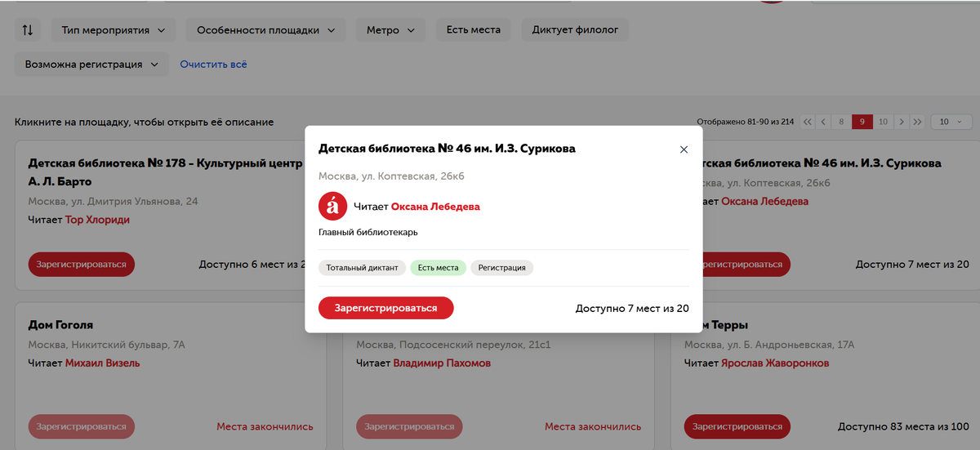980x450 pixels.
Task: Click disabled Зарегистрироваться on Подсосенский переулок card
Action: (x=409, y=426)
